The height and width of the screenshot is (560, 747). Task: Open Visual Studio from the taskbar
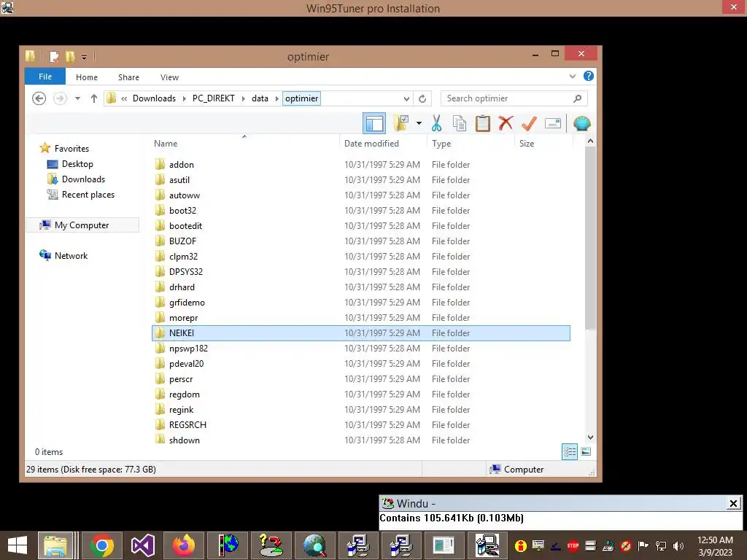(142, 545)
